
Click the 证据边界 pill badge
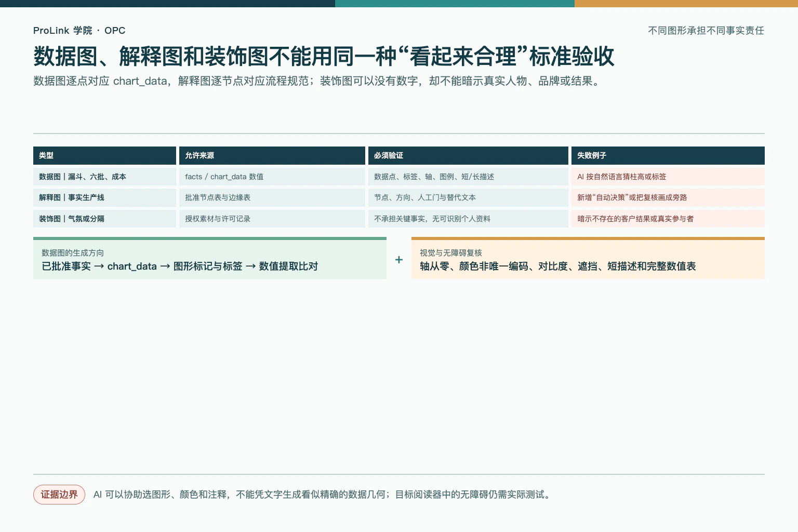tap(59, 495)
